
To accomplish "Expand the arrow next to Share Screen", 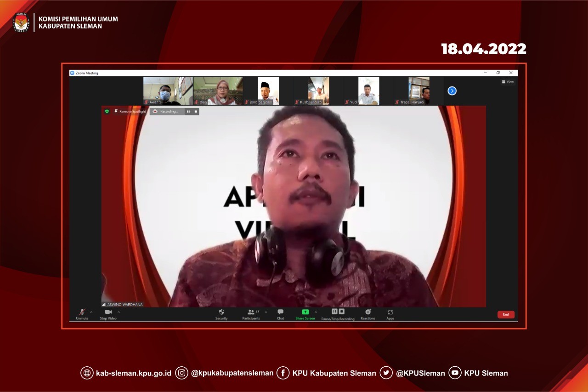I will 316,312.
